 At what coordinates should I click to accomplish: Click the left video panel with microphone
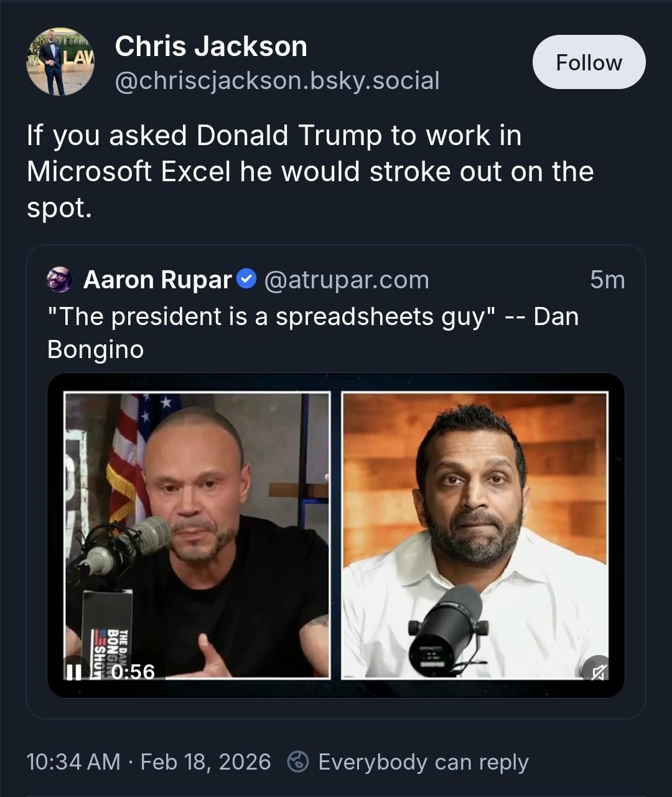[197, 535]
